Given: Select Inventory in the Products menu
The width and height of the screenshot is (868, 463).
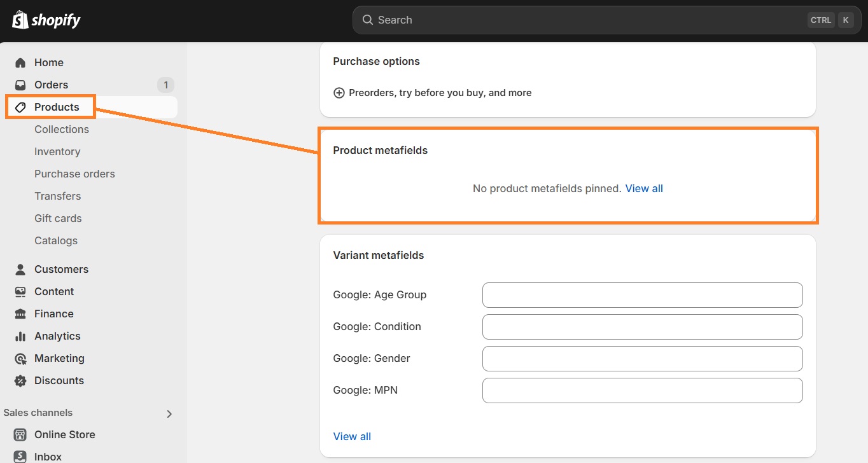Looking at the screenshot, I should pos(57,151).
